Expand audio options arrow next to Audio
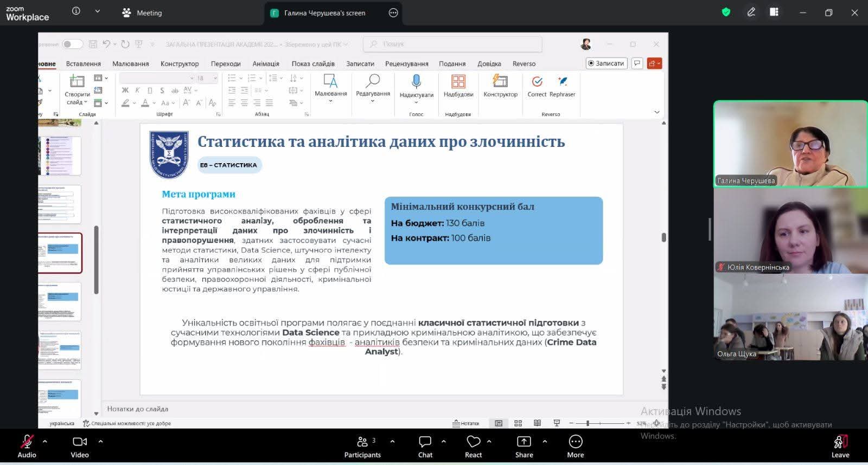The height and width of the screenshot is (465, 868). click(x=45, y=442)
